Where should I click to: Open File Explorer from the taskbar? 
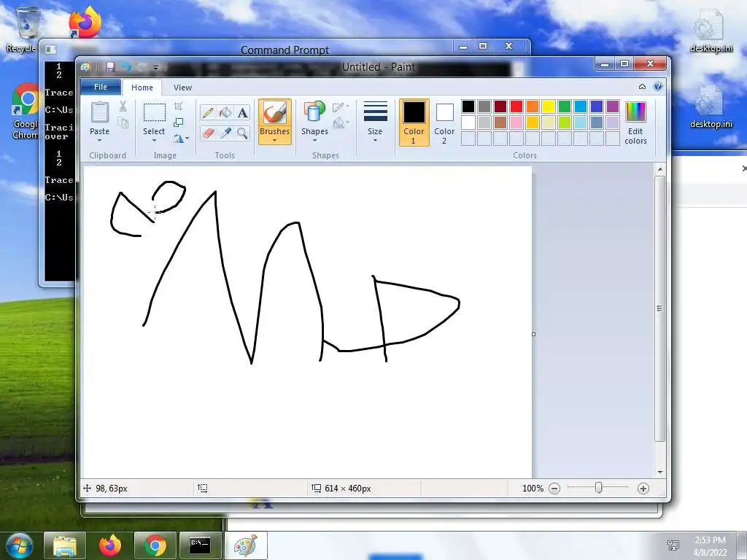coord(64,545)
